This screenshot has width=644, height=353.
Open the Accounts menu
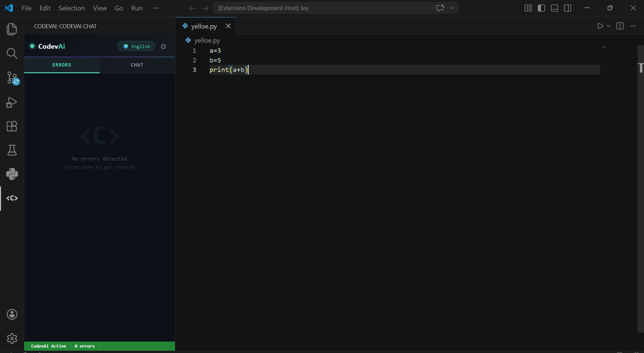point(12,314)
